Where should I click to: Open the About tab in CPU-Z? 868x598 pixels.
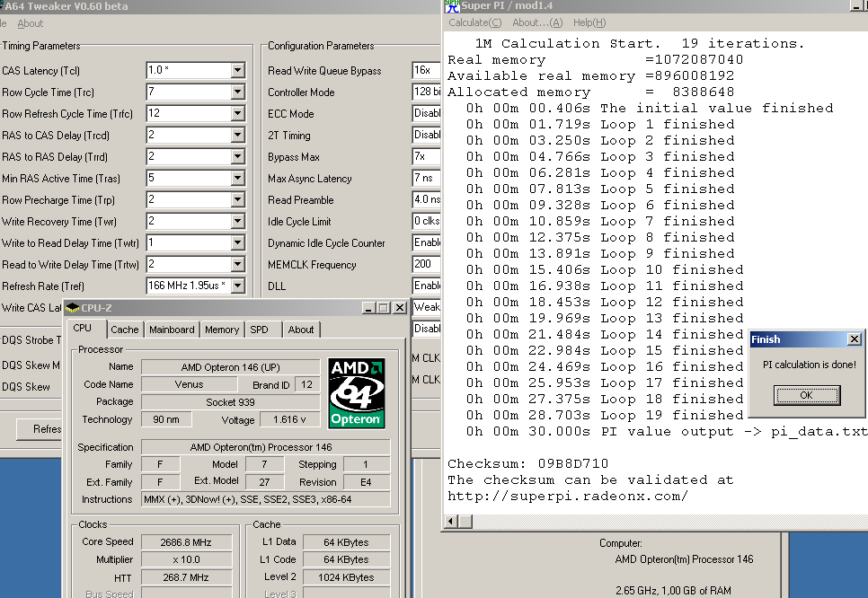(301, 330)
